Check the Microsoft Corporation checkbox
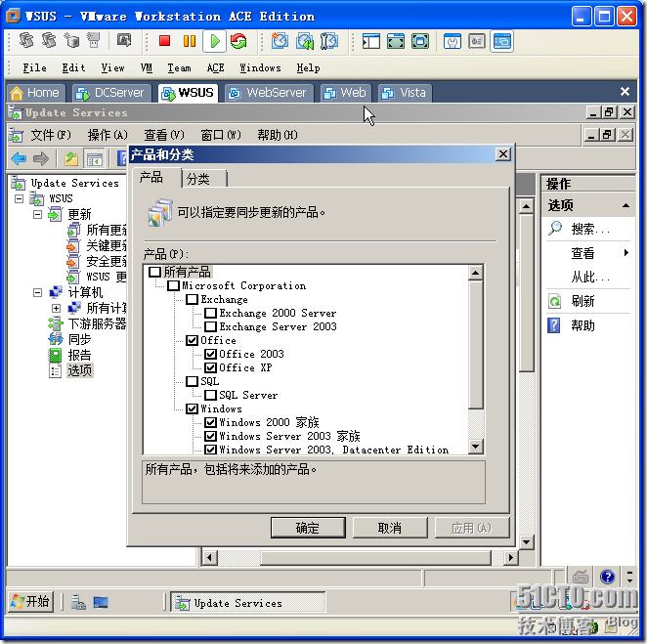The width and height of the screenshot is (647, 644). [174, 285]
